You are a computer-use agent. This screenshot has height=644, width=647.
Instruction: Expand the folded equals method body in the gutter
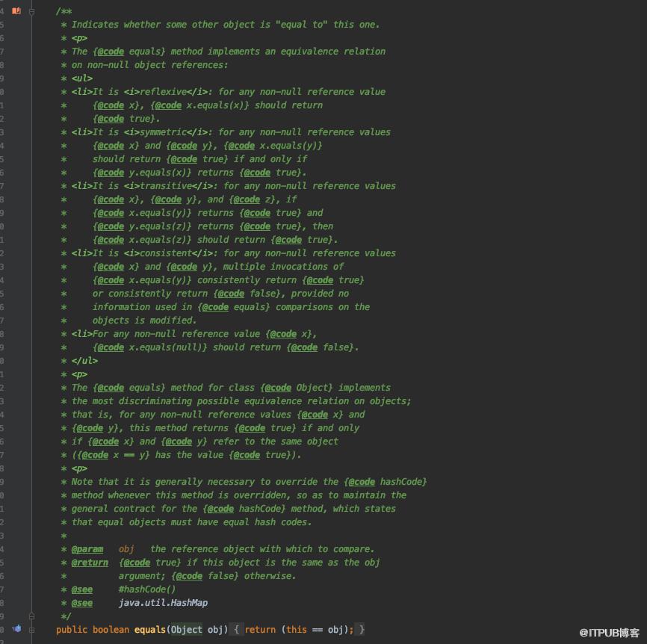click(x=32, y=630)
